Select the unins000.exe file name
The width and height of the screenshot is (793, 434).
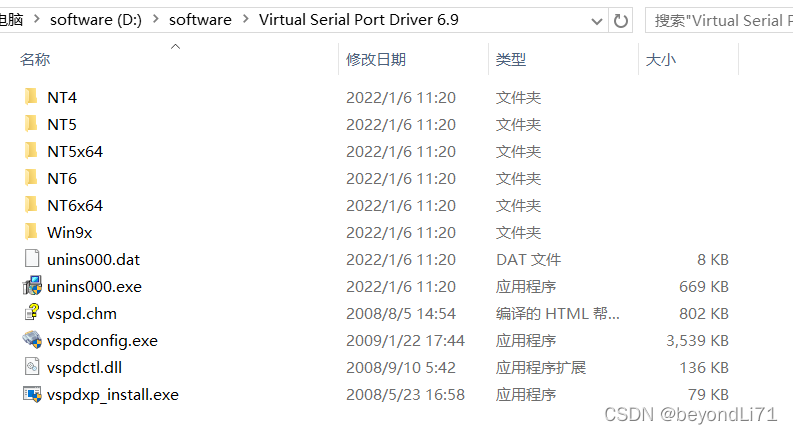tap(94, 287)
